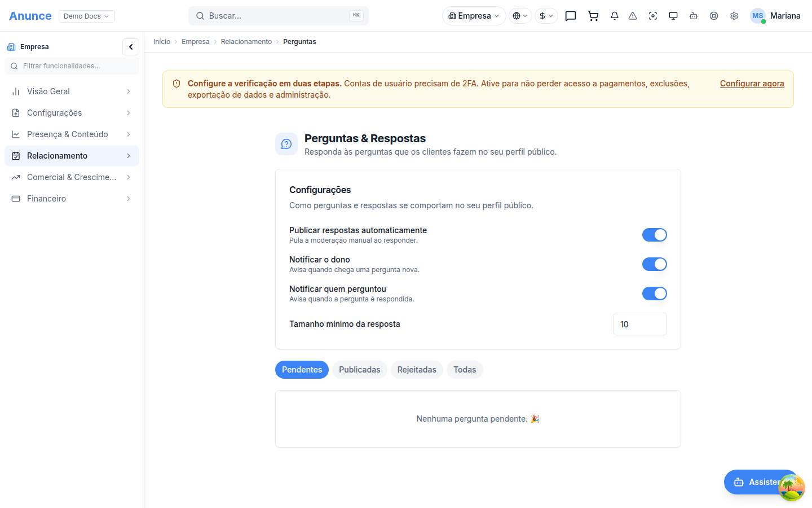Click the Perguntas & Respostas header icon
Viewport: 812px width, 508px height.
(286, 144)
